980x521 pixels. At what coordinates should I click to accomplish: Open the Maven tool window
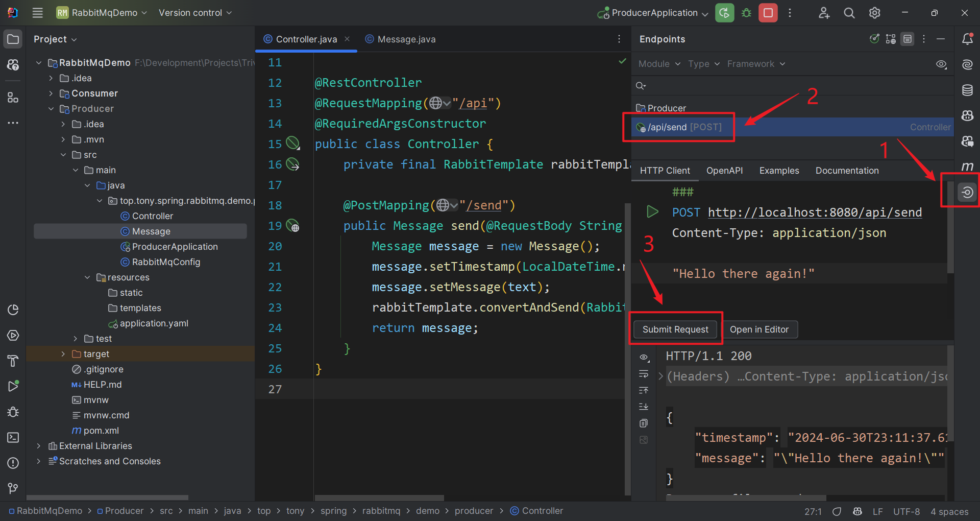(x=967, y=167)
